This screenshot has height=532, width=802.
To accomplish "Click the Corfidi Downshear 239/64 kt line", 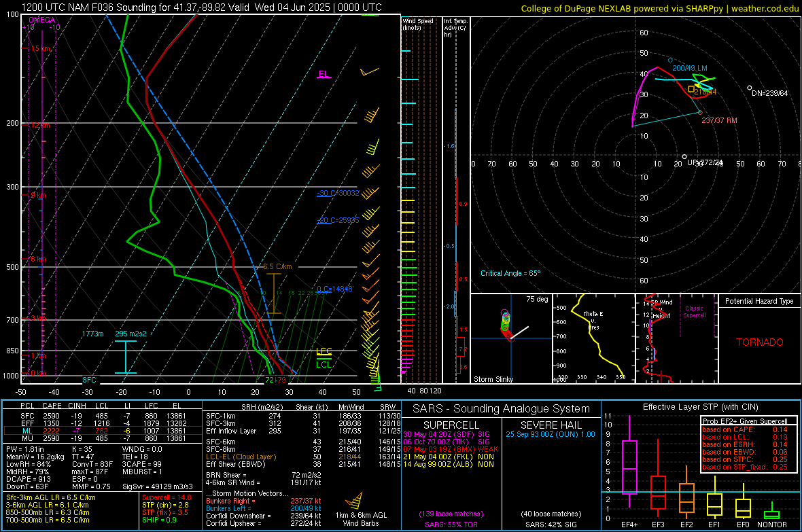I will (264, 516).
